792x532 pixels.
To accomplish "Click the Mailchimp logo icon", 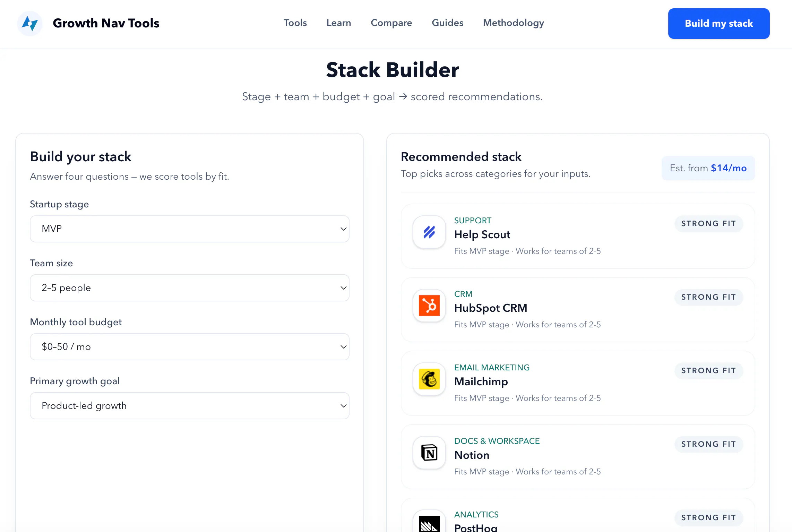I will click(429, 379).
